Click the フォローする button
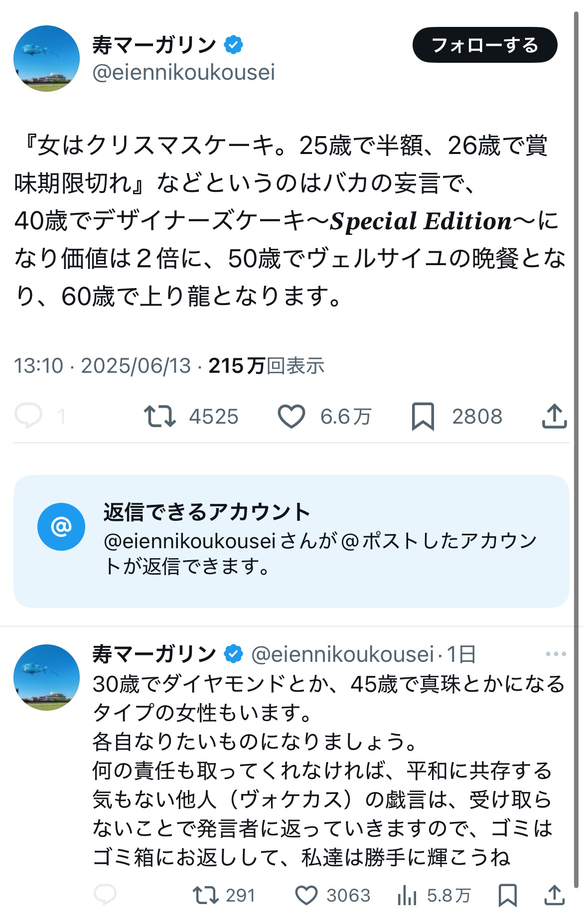583x924 pixels. click(484, 45)
